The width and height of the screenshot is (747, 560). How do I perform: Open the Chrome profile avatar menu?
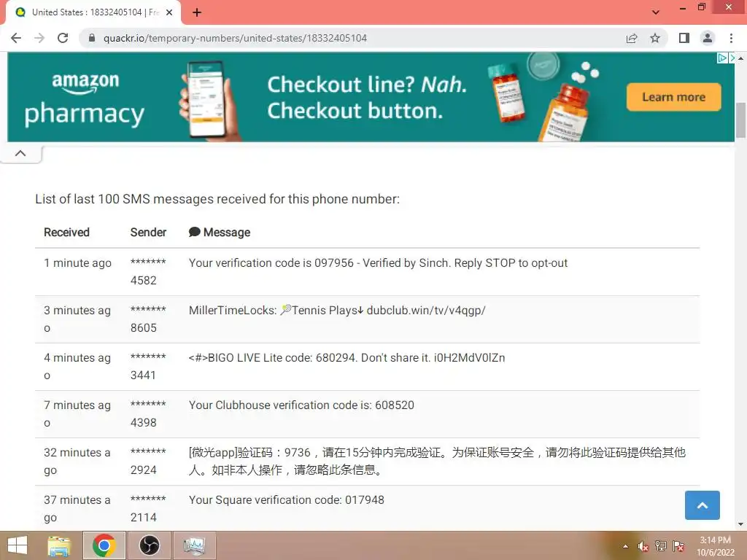point(708,38)
